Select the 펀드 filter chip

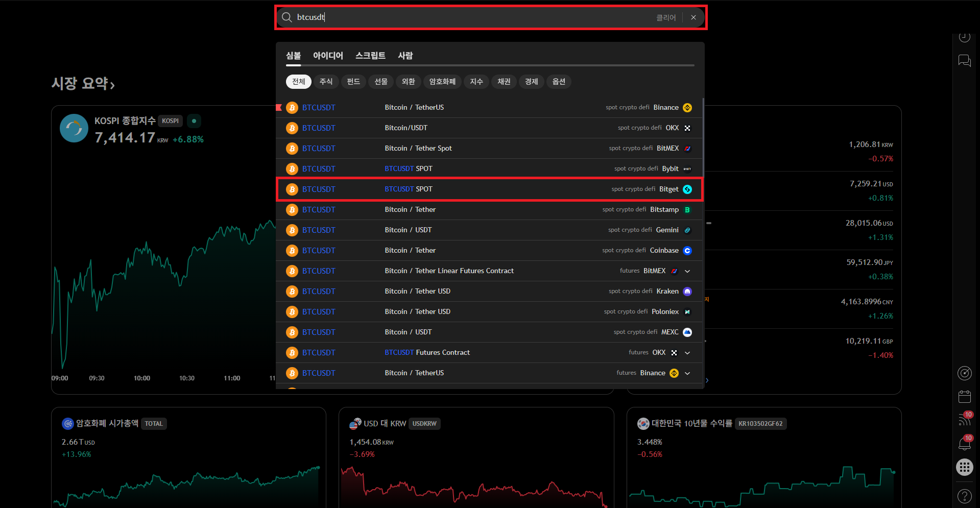coord(354,82)
